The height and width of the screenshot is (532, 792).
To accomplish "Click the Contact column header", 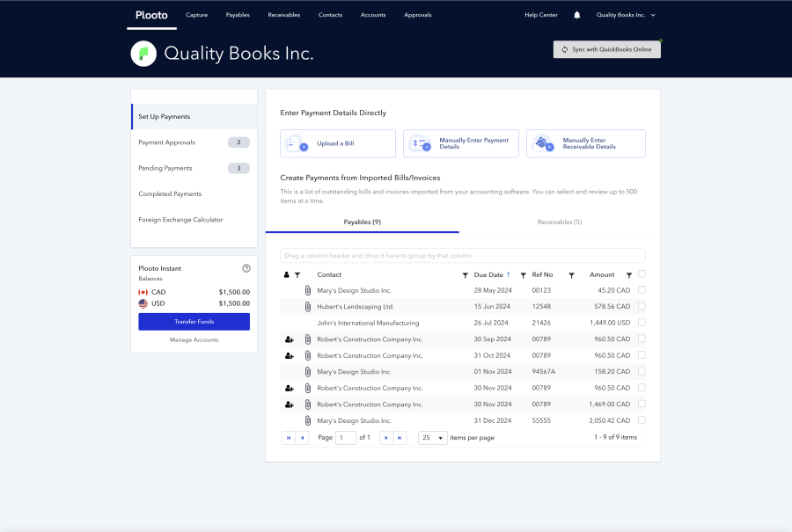I will pos(329,275).
